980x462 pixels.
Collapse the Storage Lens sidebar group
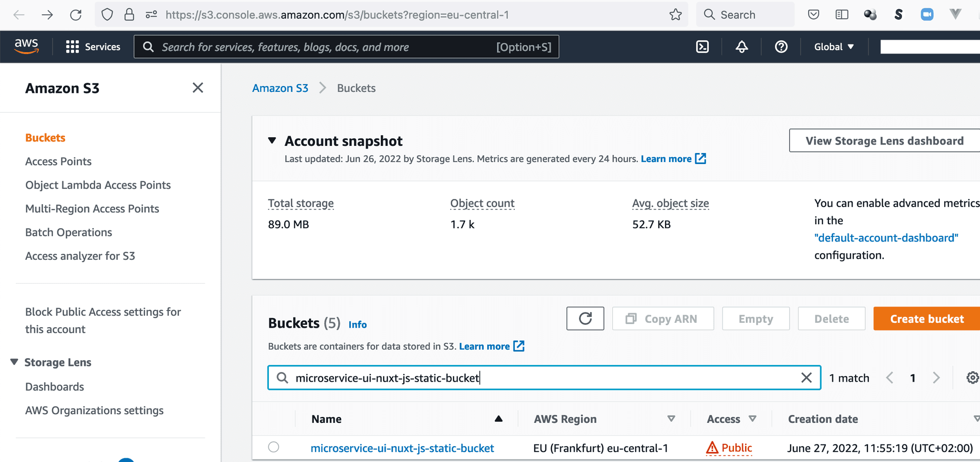(x=14, y=362)
